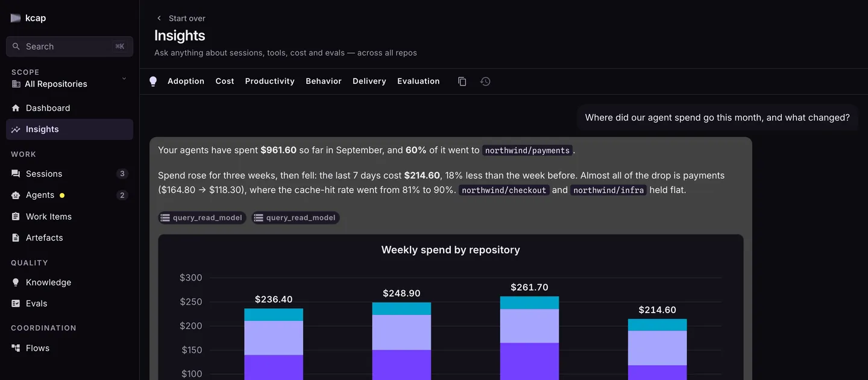868x380 pixels.
Task: Click the $961.60 spend figure
Action: tap(278, 150)
